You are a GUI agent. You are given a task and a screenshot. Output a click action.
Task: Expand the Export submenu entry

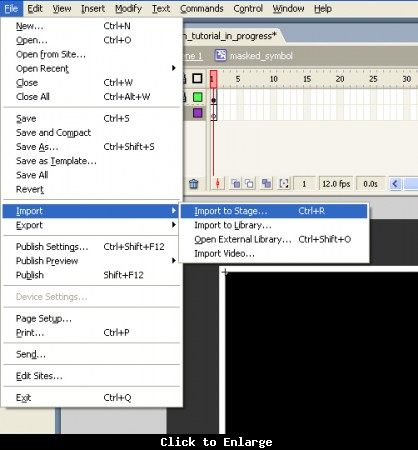pyautogui.click(x=91, y=225)
